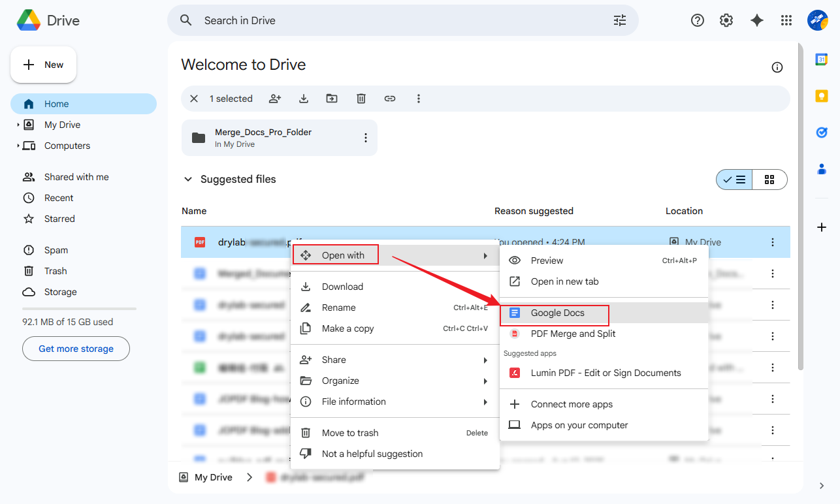Click the plus Get add-ons icon
This screenshot has height=504, width=840.
822,227
